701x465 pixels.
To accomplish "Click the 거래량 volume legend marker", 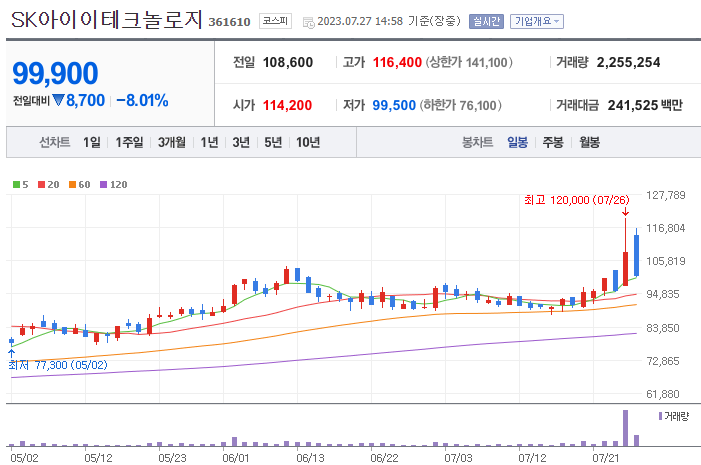I will pos(660,416).
